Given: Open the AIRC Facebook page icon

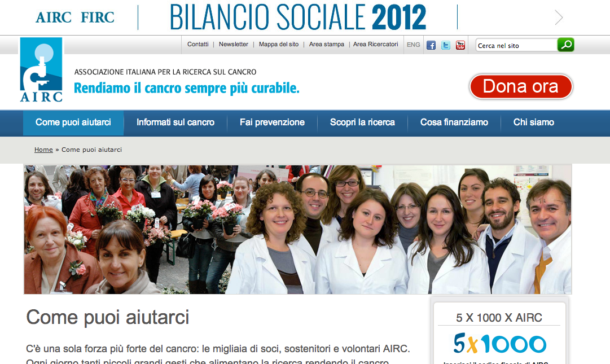Looking at the screenshot, I should [431, 45].
